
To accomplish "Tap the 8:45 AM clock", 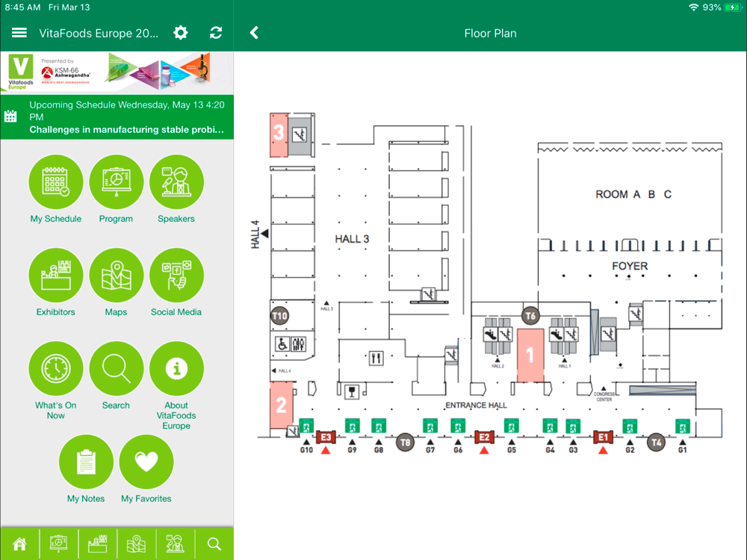I will (x=22, y=7).
